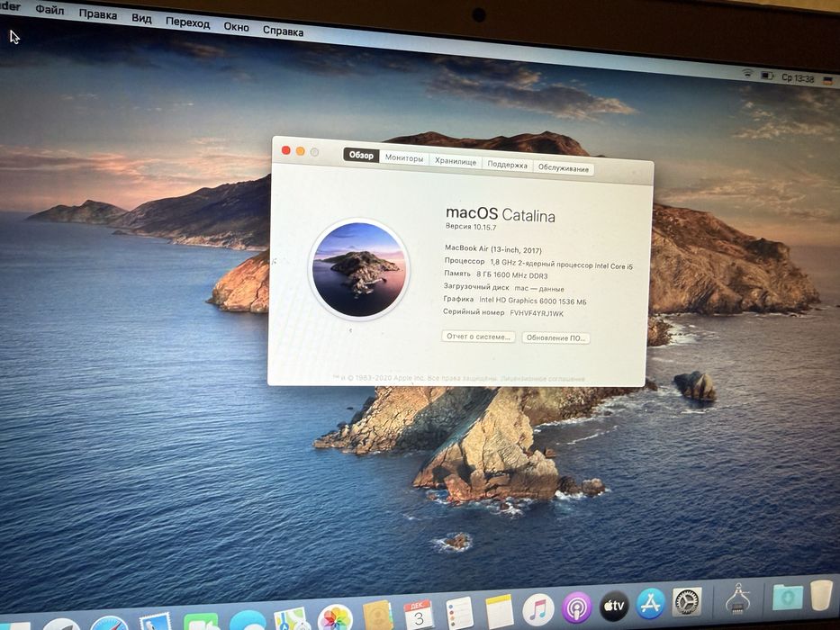840x630 pixels.
Task: Click the Серийный номер label
Action: 473,311
